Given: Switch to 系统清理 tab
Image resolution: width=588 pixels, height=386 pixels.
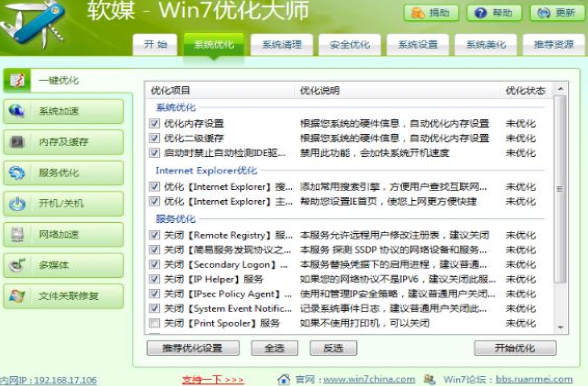Looking at the screenshot, I should [x=282, y=45].
